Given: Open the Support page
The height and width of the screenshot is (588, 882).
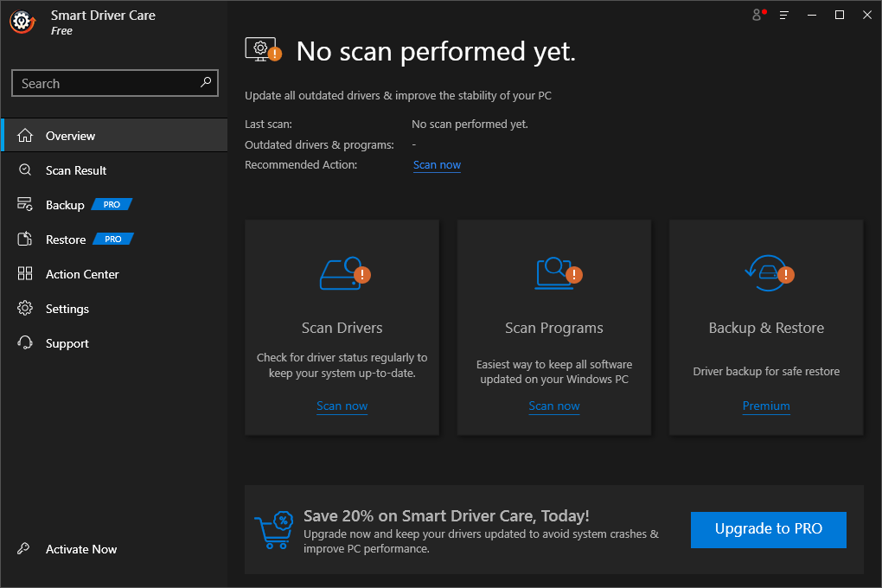Looking at the screenshot, I should [x=115, y=343].
